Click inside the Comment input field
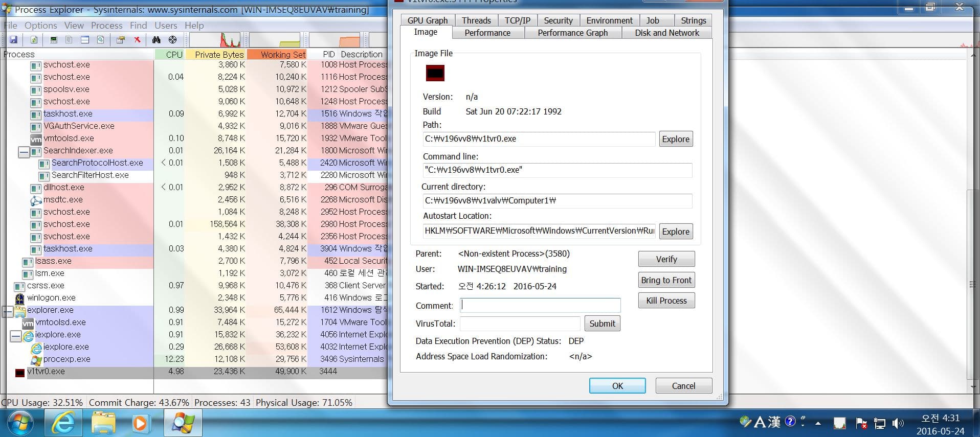This screenshot has width=980, height=437. [x=540, y=306]
